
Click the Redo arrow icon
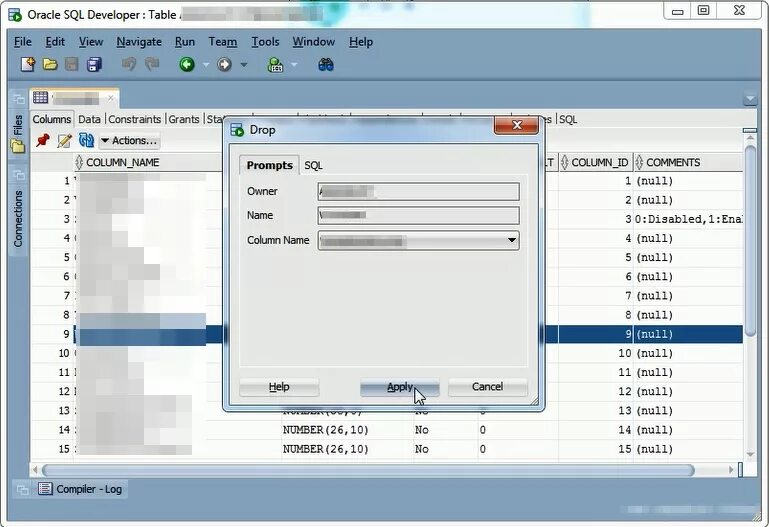[152, 64]
